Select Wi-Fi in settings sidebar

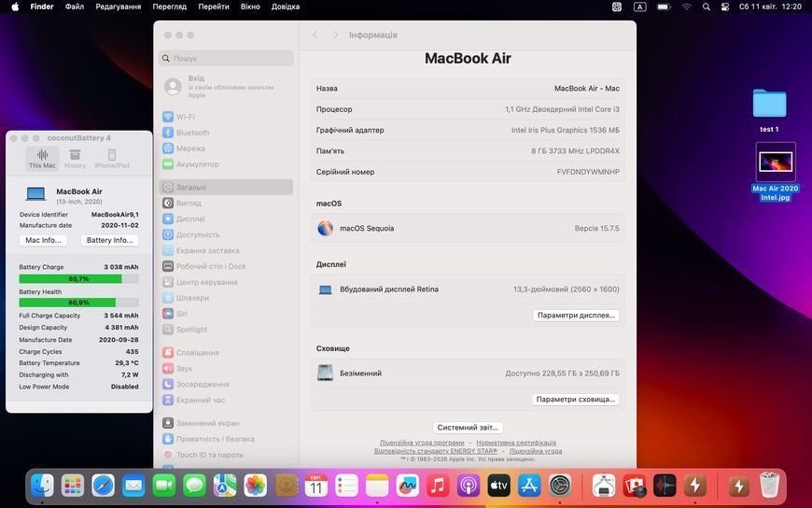pos(226,117)
